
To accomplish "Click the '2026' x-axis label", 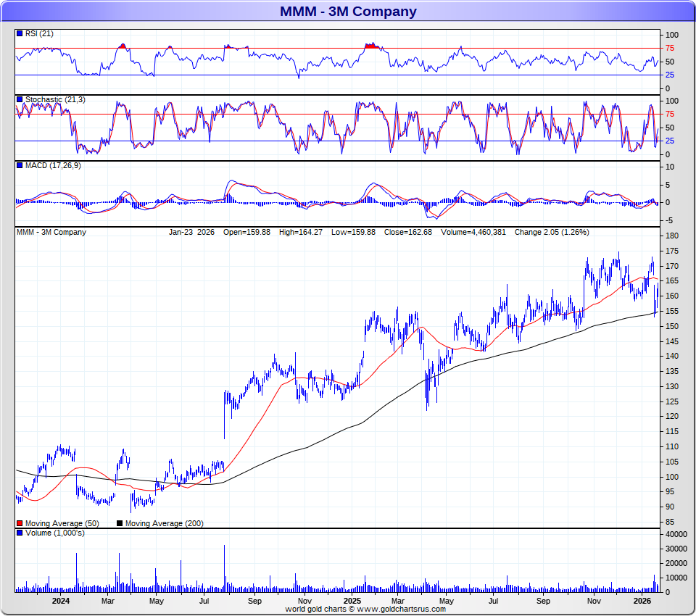I will (x=642, y=601).
